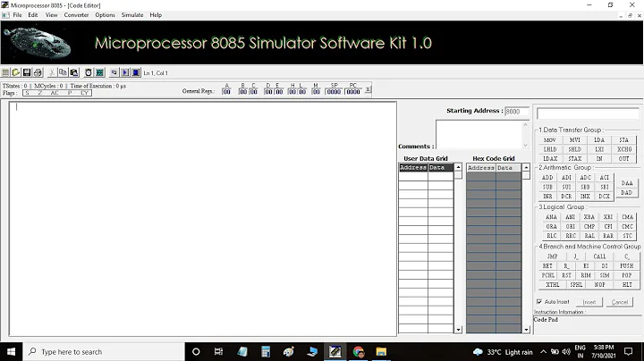The width and height of the screenshot is (644, 361).
Task: Click the Cut scissors icon
Action: [52, 72]
